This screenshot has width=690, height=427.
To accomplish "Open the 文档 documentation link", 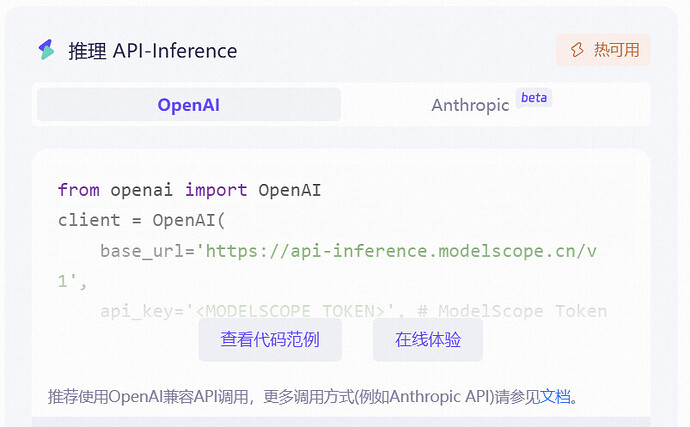I will click(x=555, y=397).
